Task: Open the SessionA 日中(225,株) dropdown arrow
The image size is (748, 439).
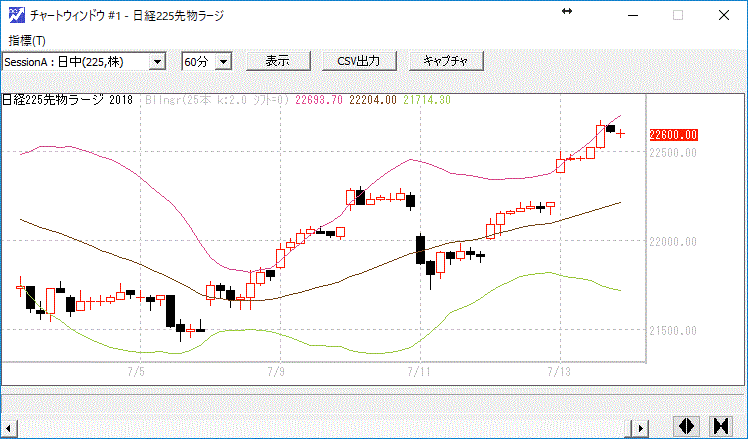Action: (157, 62)
